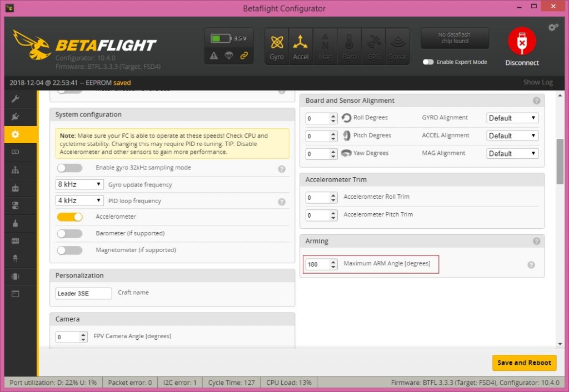Click 'Cycle Time: 127' status entry
The image size is (569, 392).
click(232, 383)
